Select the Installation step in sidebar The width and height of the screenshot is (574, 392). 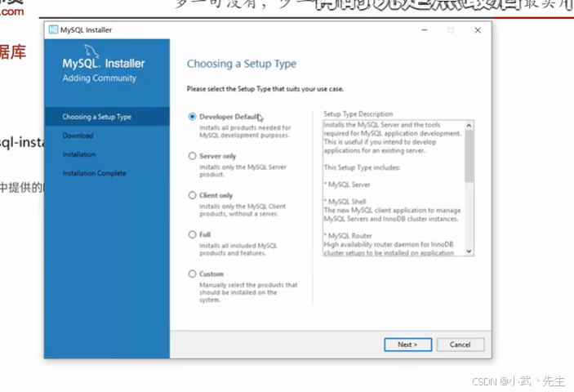click(78, 154)
